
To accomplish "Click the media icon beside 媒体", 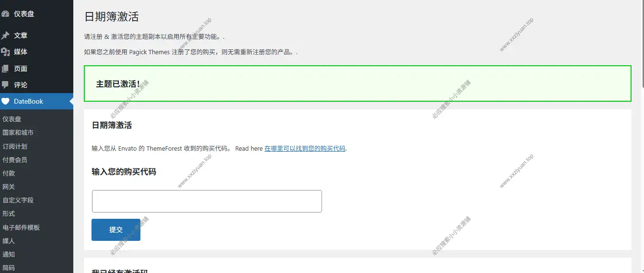I will (x=5, y=52).
